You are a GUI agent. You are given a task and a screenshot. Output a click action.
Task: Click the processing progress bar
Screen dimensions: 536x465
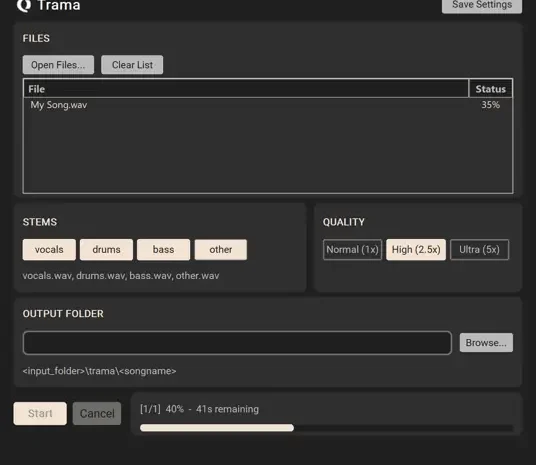click(x=326, y=428)
